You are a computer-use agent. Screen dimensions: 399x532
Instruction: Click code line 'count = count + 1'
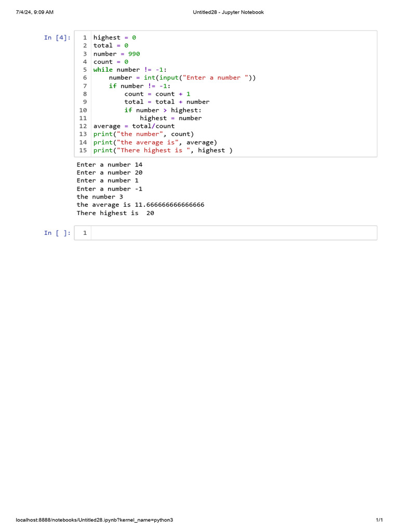(x=157, y=94)
